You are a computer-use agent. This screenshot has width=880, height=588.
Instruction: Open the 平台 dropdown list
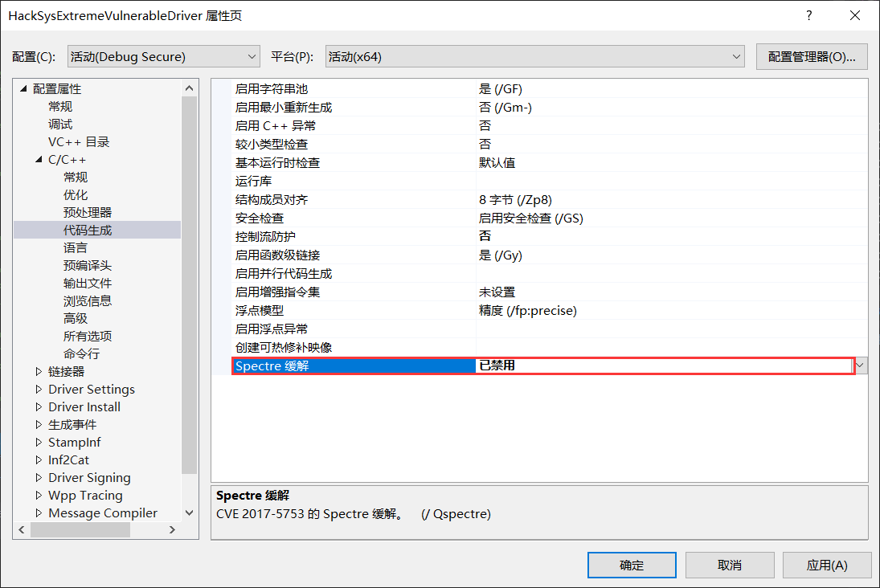pyautogui.click(x=535, y=56)
